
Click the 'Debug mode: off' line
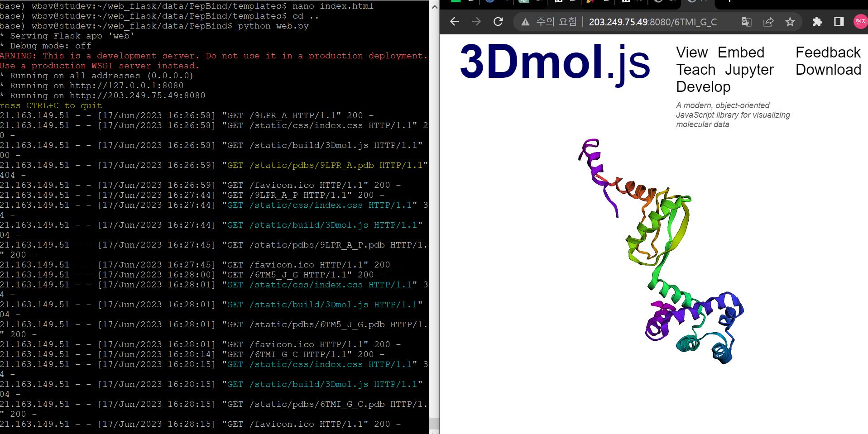[45, 46]
